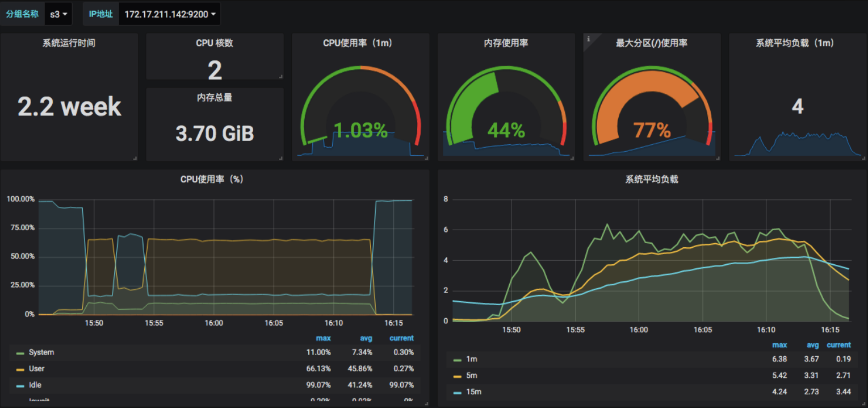Toggle the 5m series in load legend
Viewport: 868px width, 408px height.
click(x=472, y=376)
